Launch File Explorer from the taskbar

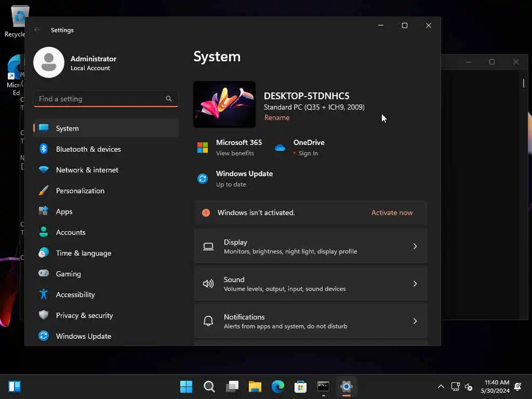pos(255,387)
